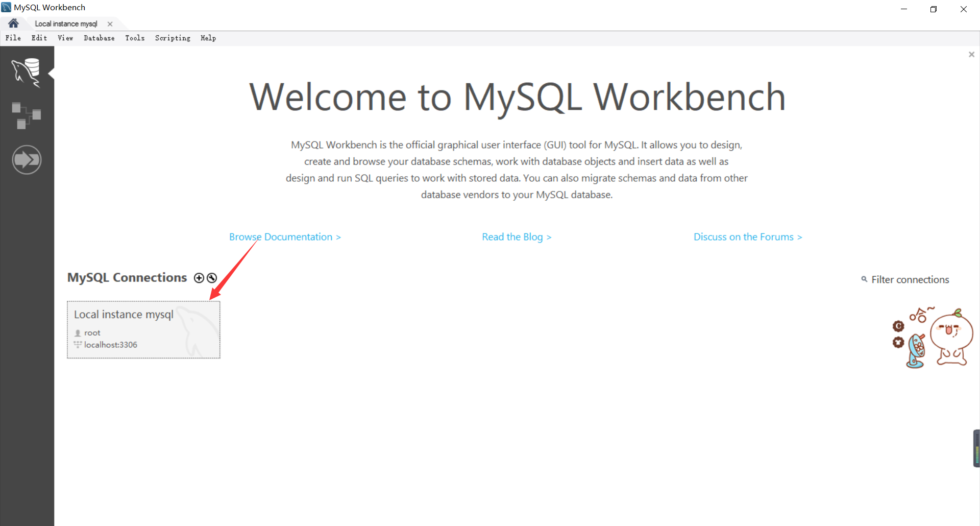Screen dimensions: 980x526
Task: Open Discuss on the Forums link
Action: click(x=748, y=237)
